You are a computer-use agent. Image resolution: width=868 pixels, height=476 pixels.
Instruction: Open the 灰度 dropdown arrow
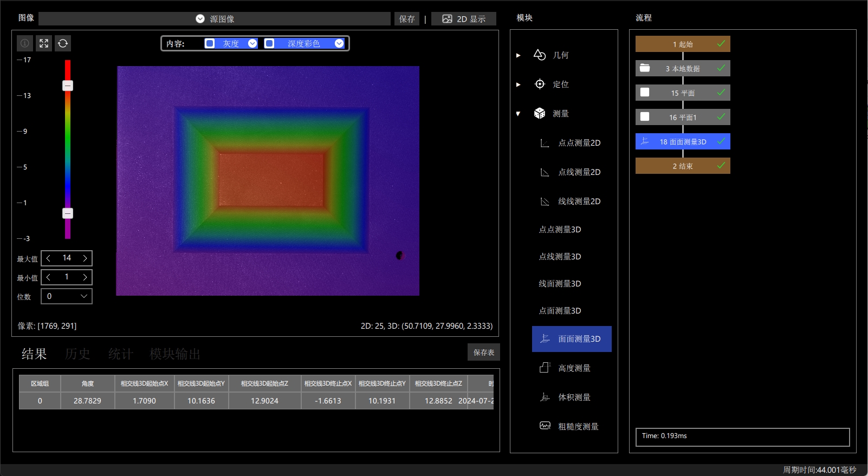pos(252,43)
